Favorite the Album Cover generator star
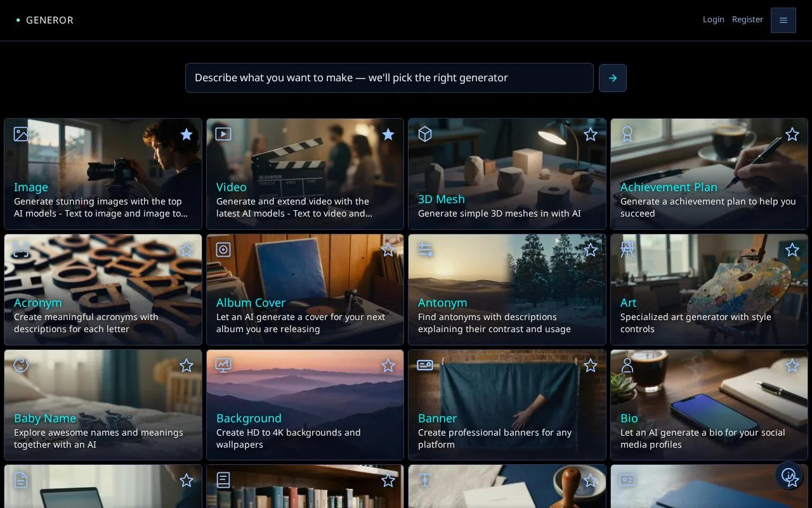 click(388, 250)
